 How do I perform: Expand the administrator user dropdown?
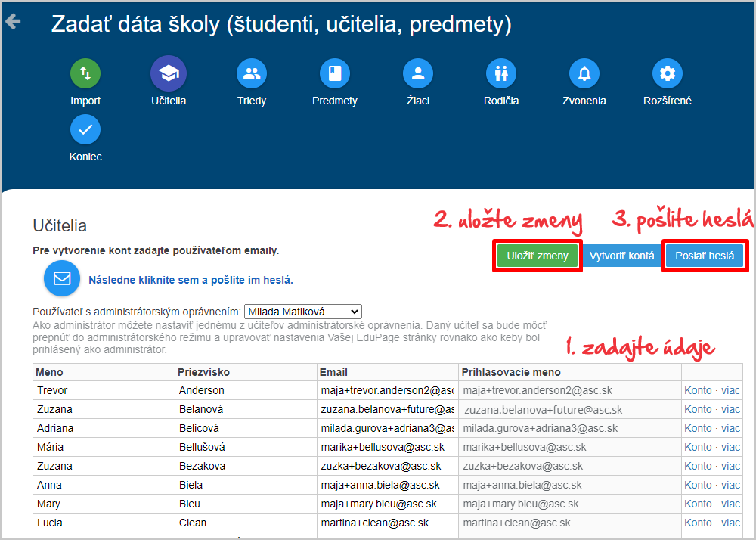[303, 312]
